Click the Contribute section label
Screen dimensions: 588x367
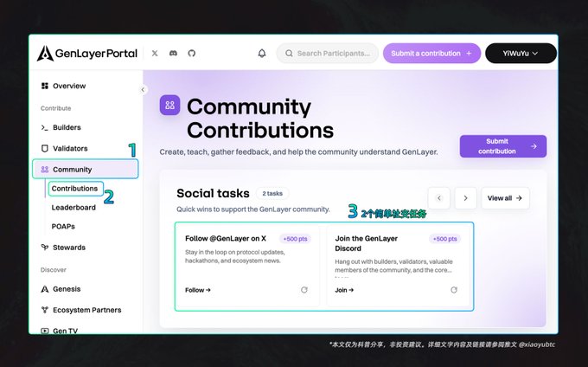[55, 108]
